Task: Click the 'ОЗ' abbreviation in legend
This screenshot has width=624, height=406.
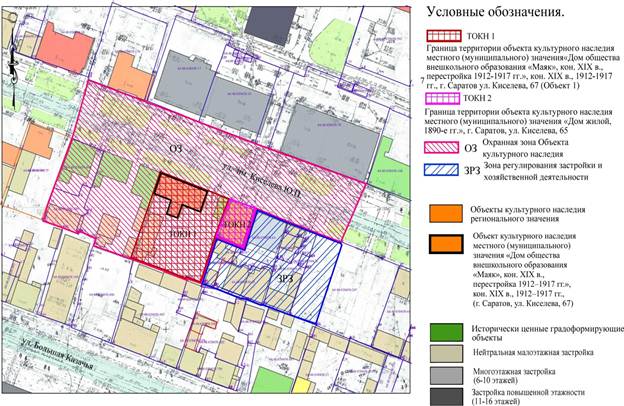Action: 471,148
